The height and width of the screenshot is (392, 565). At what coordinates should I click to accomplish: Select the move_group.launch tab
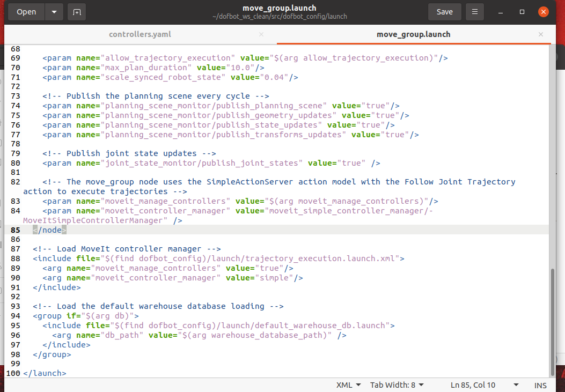[x=413, y=34]
